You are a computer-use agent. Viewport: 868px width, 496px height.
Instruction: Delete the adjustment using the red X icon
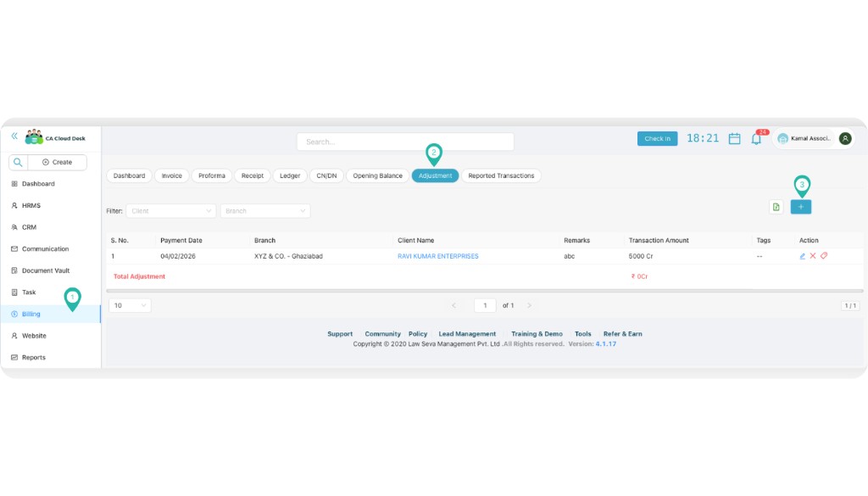click(x=813, y=255)
